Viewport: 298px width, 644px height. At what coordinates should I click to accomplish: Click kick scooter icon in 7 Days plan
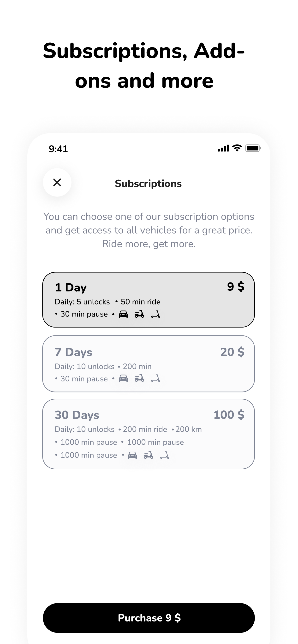(x=155, y=379)
